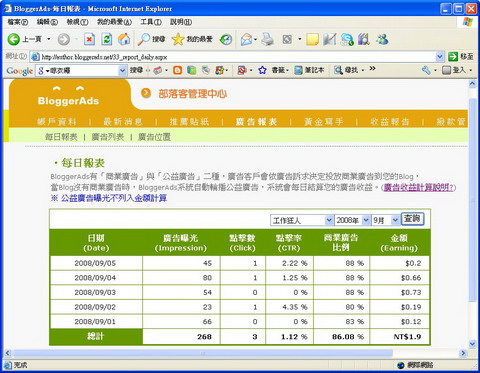480x373 pixels.
Task: Open History clock icon
Action: click(226, 40)
